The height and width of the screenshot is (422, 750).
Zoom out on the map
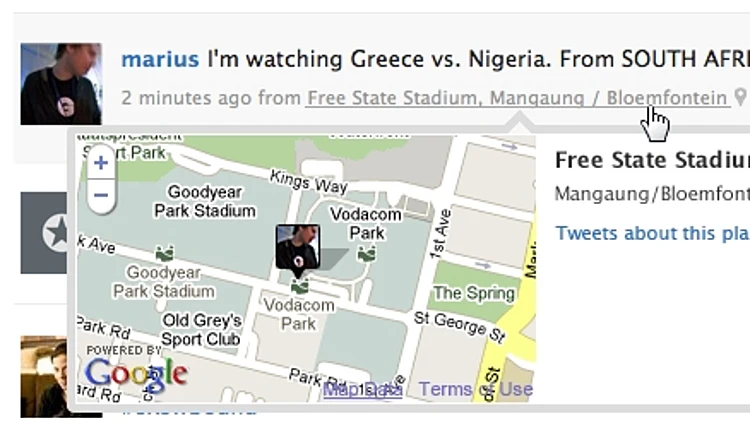100,194
